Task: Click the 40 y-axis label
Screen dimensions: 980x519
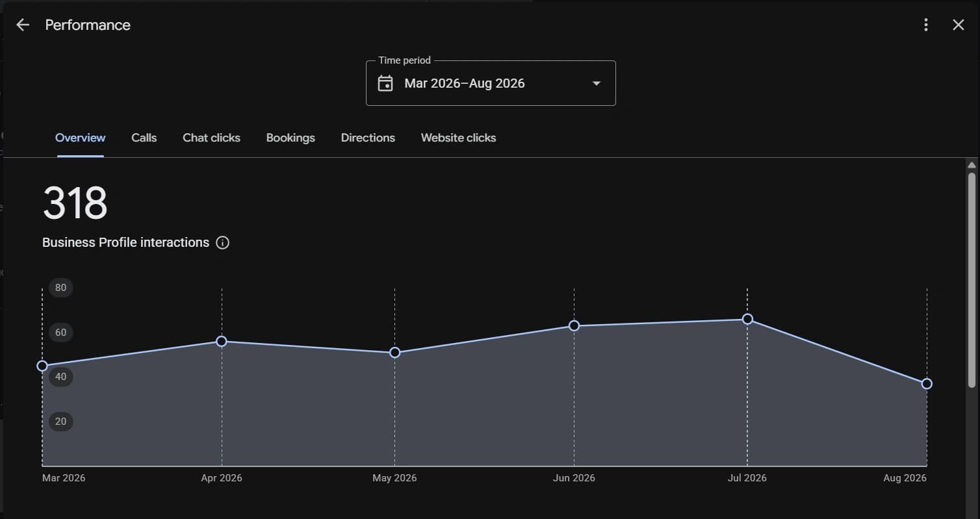Action: [x=60, y=377]
